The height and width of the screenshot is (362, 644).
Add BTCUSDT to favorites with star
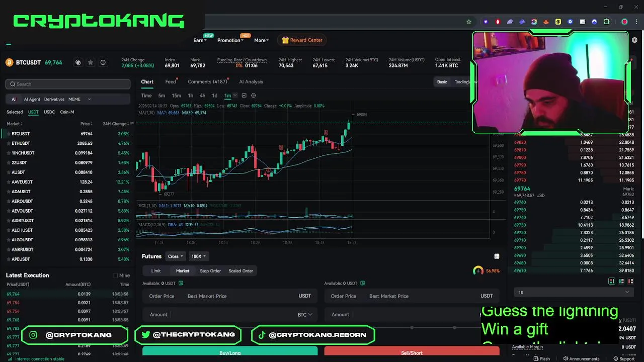click(x=91, y=62)
